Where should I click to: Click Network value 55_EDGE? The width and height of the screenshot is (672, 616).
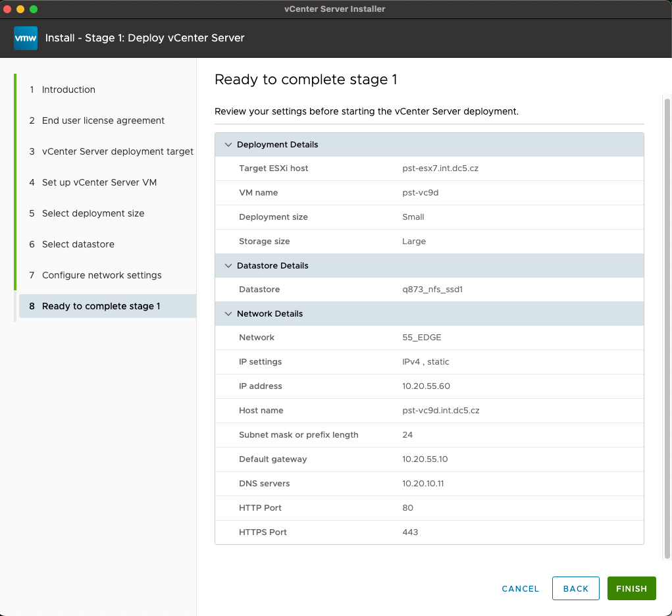coord(422,338)
